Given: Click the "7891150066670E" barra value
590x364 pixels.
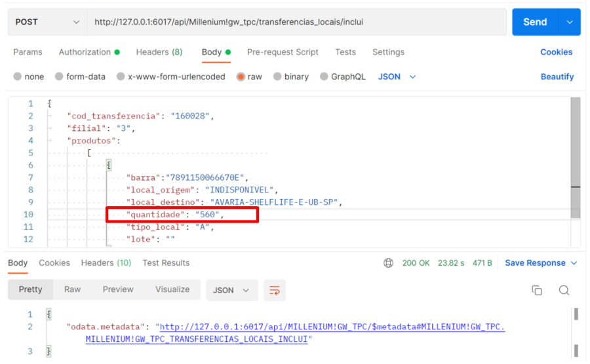Looking at the screenshot, I should click(205, 177).
